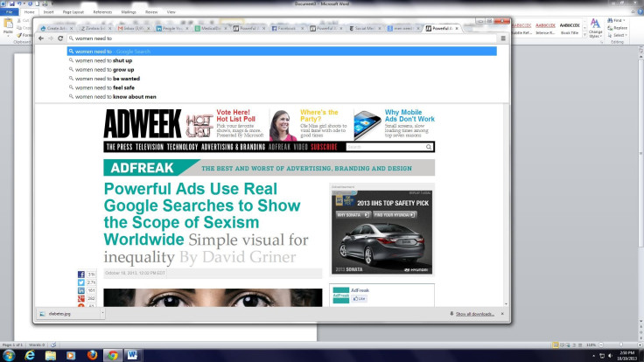Image resolution: width=644 pixels, height=362 pixels.
Task: Open Windows Explorer folder in taskbar
Action: point(51,355)
